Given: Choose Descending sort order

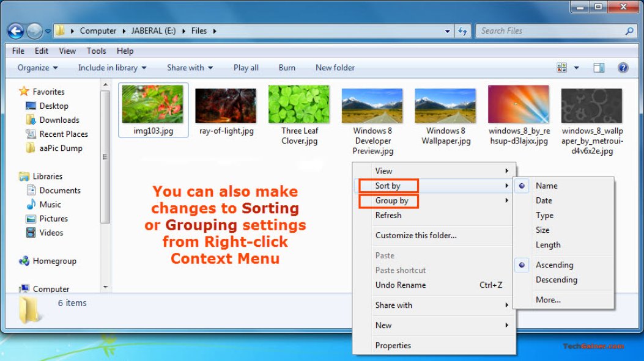Looking at the screenshot, I should coord(557,280).
